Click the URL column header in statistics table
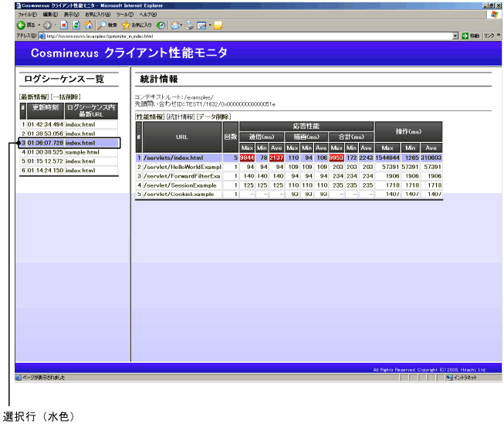The height and width of the screenshot is (427, 504). [182, 137]
